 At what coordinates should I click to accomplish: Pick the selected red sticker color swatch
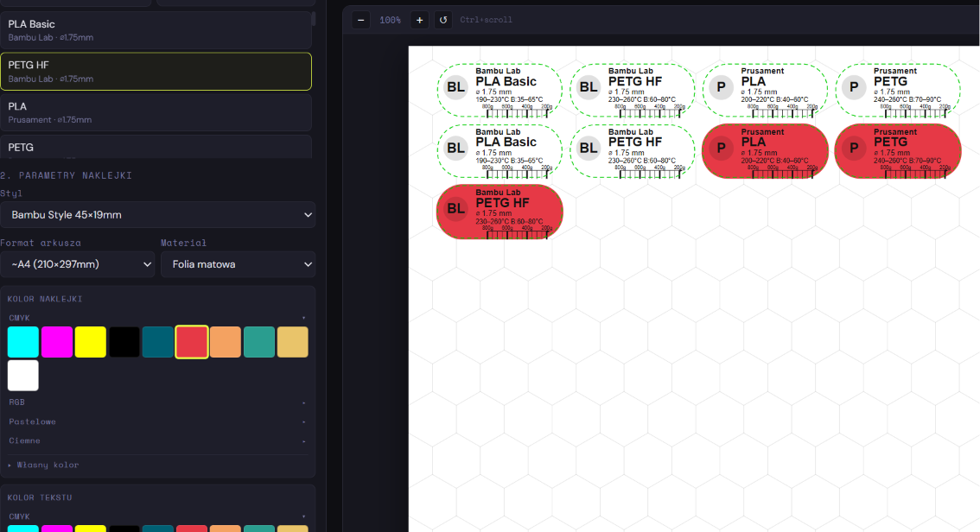point(192,342)
